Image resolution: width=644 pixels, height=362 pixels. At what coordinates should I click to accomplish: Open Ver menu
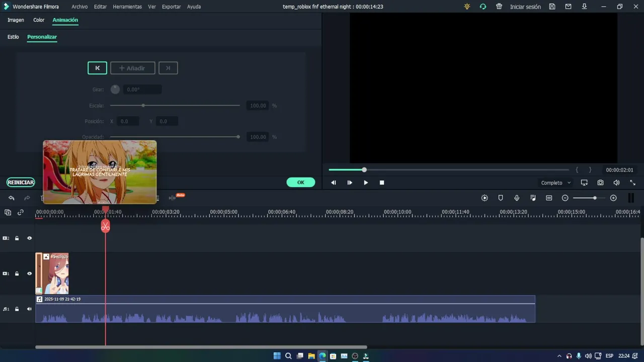(152, 7)
